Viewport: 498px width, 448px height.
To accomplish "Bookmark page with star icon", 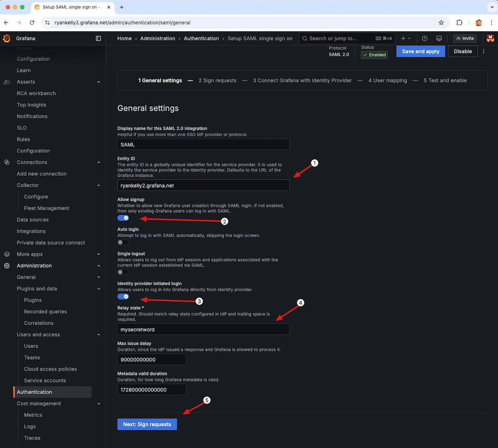I will click(441, 22).
